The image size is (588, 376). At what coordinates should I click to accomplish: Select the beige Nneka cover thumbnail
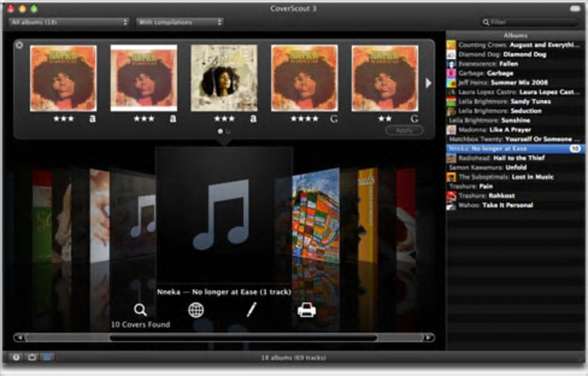[x=224, y=78]
